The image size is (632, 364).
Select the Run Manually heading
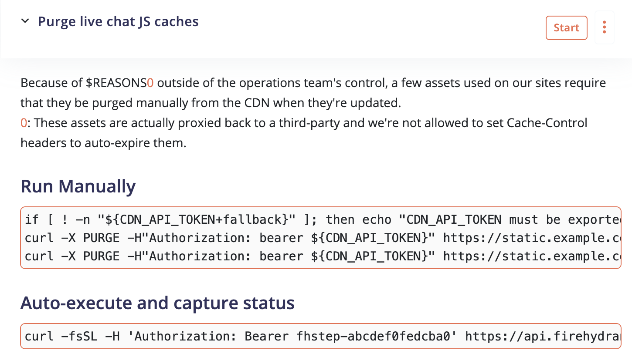pos(78,186)
